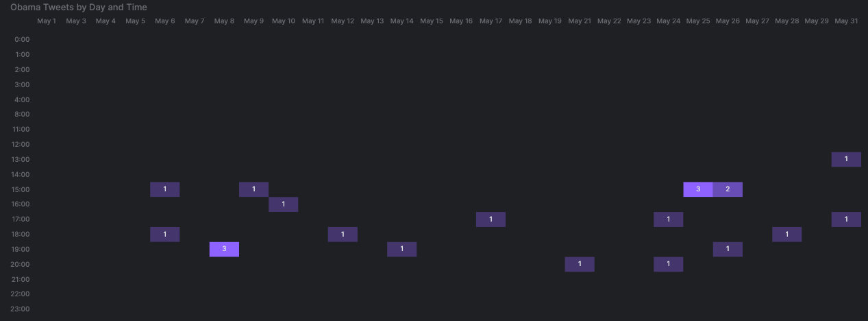
Task: Click the 14:00 time axis label
Action: (x=21, y=174)
